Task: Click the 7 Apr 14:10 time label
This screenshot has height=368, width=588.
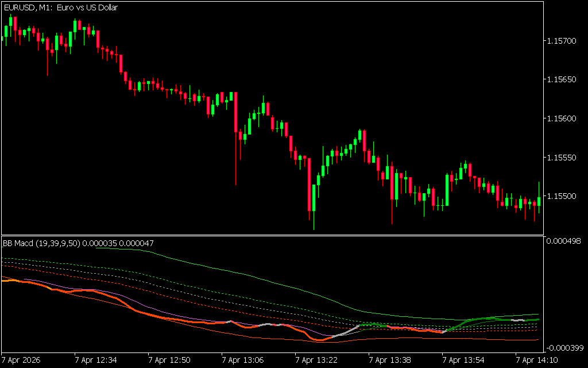Action: (536, 360)
